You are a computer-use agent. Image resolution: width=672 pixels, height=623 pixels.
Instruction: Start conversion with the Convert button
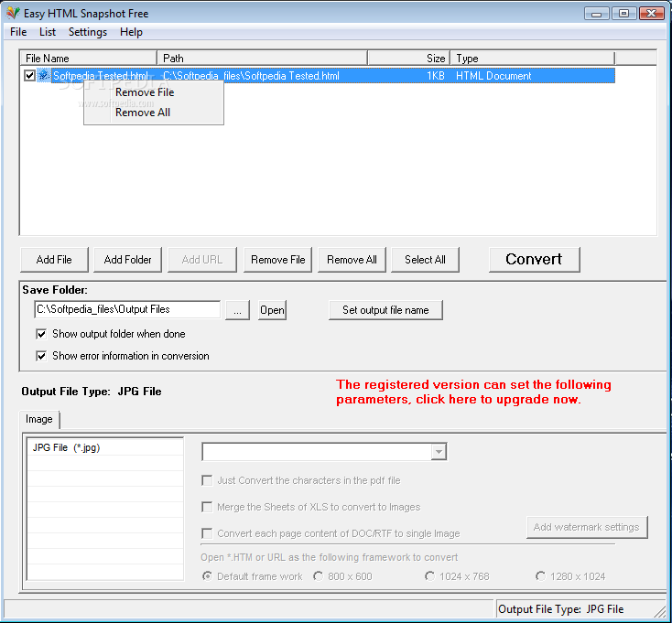(x=535, y=260)
